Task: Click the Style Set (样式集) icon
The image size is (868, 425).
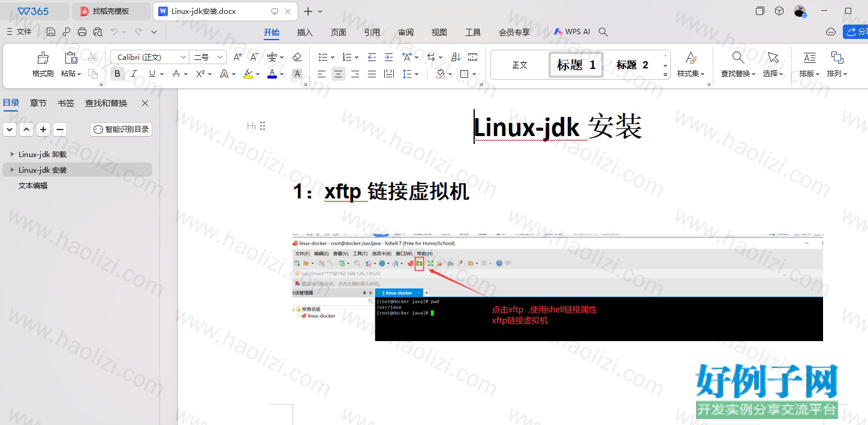Action: point(691,58)
